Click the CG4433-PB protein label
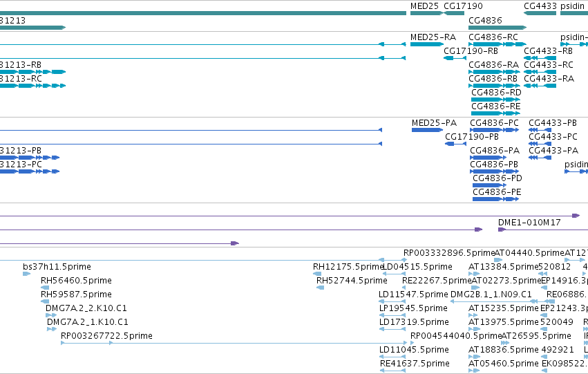Viewport: 588px width, 374px height. [553, 123]
